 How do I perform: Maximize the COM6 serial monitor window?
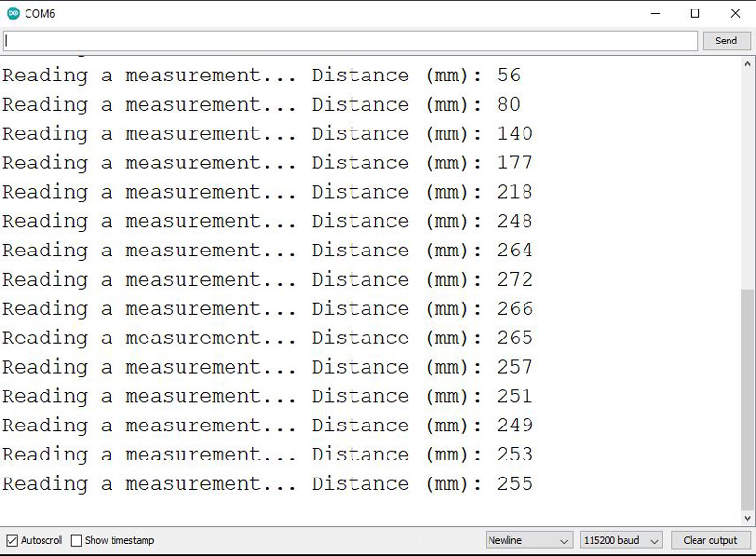pos(696,13)
